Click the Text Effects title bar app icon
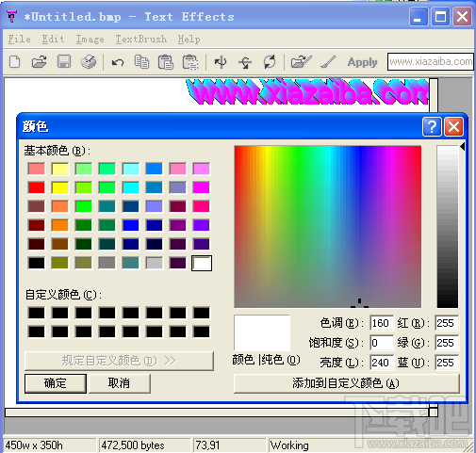This screenshot has height=453, width=476. coord(11,16)
